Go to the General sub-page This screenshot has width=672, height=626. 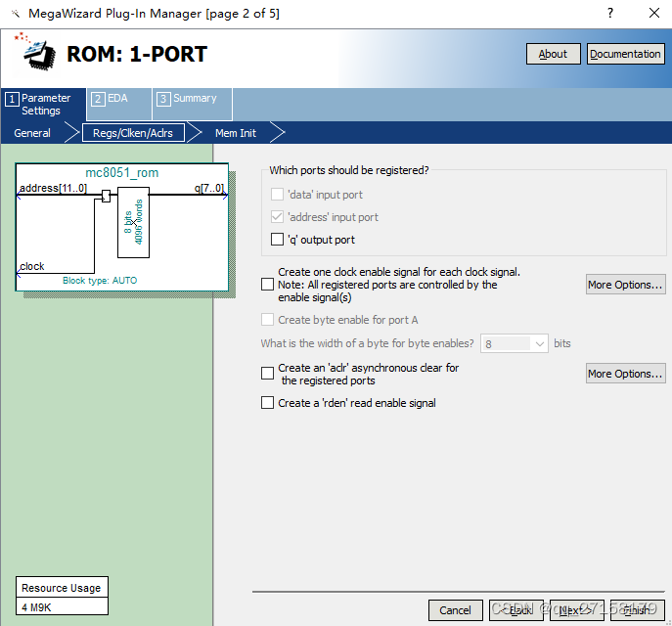(32, 133)
